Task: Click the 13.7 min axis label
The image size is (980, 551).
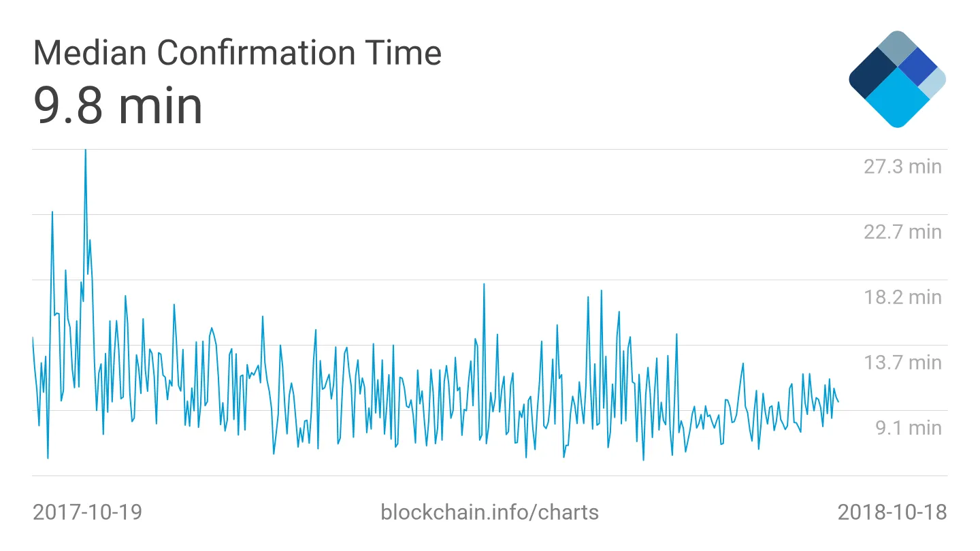Action: pos(902,362)
